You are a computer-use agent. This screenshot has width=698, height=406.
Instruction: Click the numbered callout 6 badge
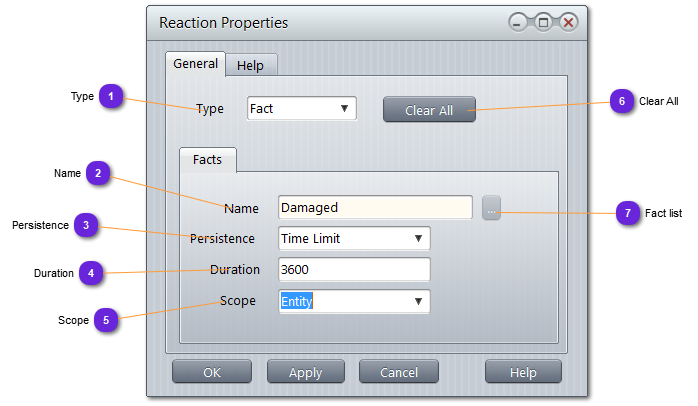(622, 101)
